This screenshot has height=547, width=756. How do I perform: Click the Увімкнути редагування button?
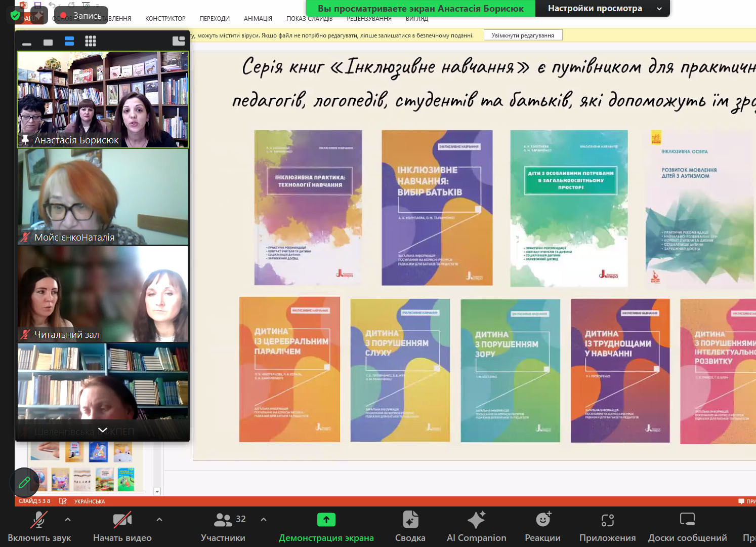pyautogui.click(x=523, y=35)
